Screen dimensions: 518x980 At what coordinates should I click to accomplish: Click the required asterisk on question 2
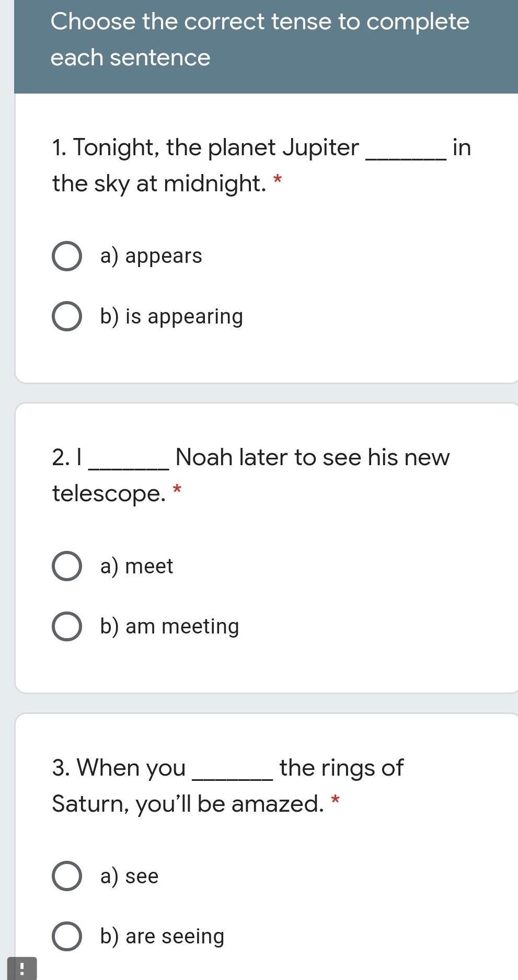click(x=177, y=490)
